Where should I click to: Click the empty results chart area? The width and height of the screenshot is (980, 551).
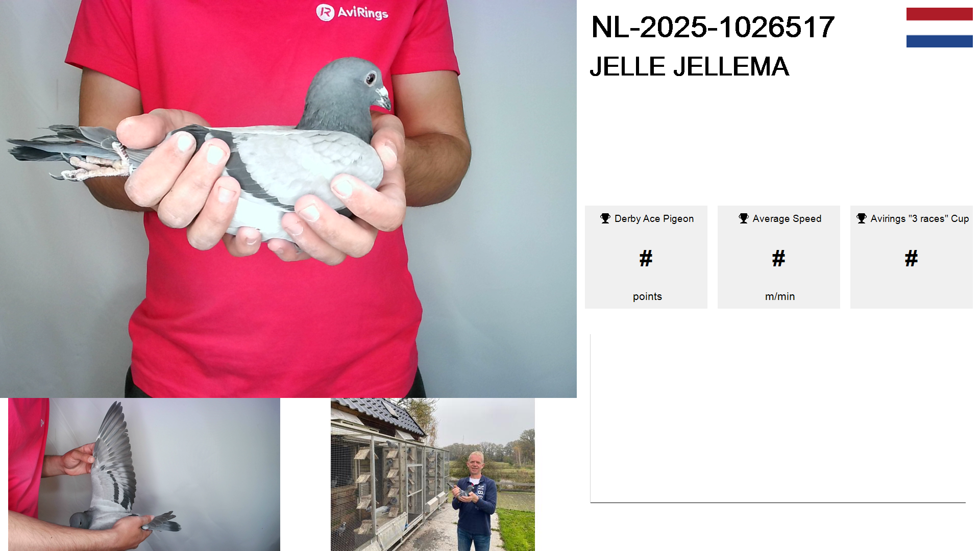point(778,418)
